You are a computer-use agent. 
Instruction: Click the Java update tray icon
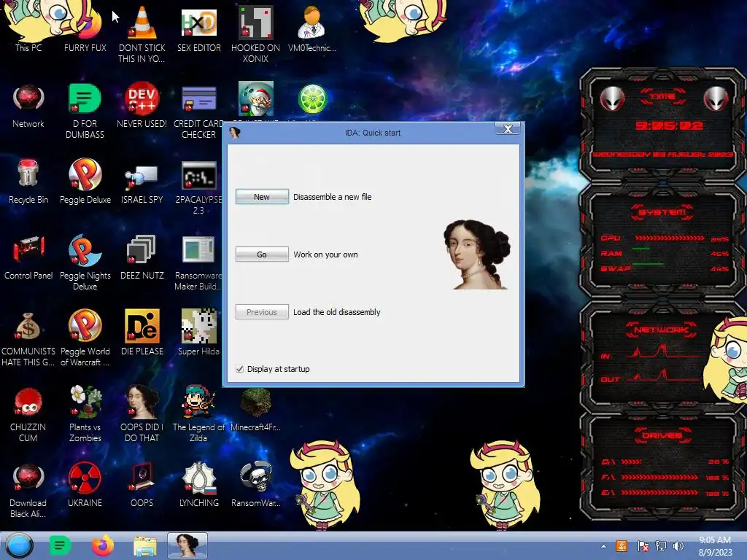622,545
